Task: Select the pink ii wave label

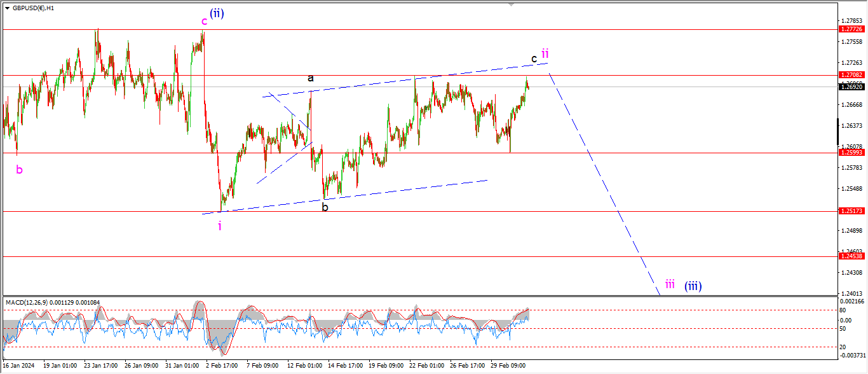Action: pos(545,53)
